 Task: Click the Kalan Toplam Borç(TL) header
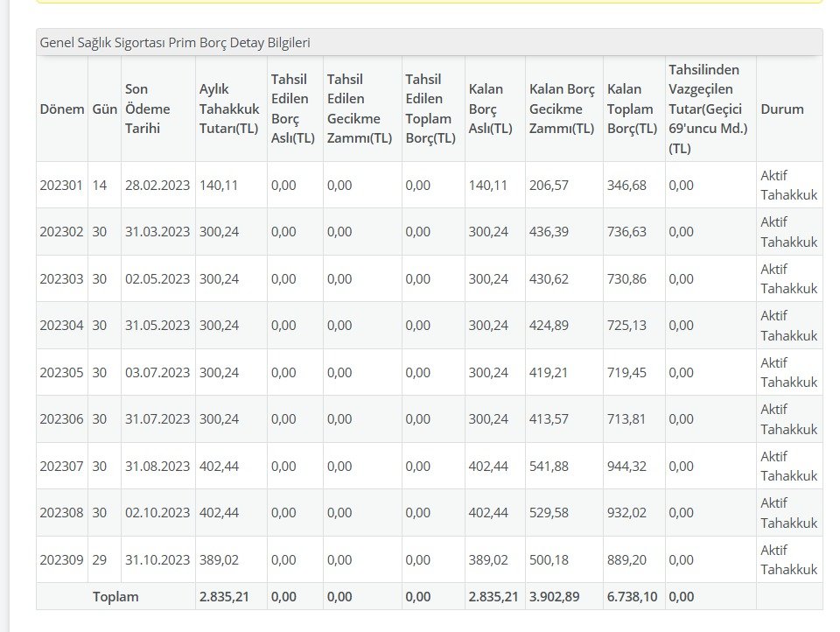click(632, 109)
